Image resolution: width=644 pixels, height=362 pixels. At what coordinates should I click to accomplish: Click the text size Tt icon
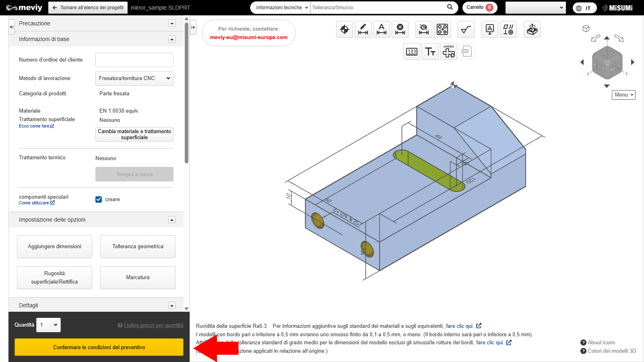point(430,51)
